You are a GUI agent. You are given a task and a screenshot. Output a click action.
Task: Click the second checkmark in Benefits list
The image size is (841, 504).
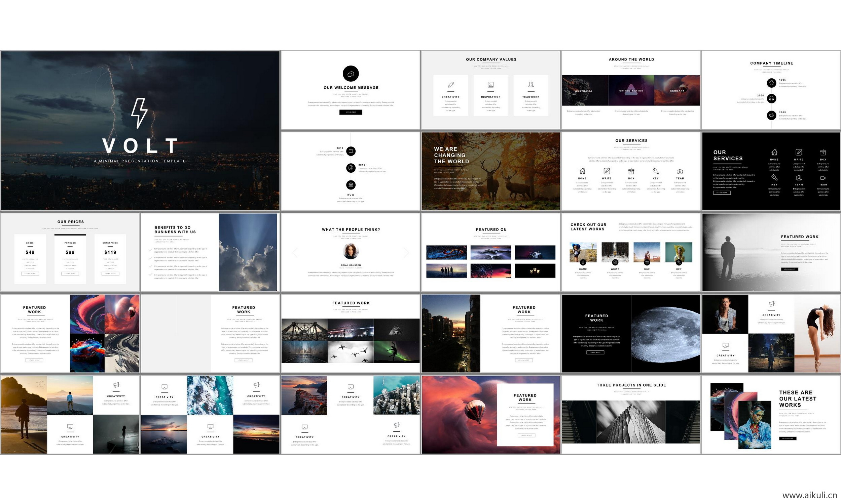coord(150,258)
